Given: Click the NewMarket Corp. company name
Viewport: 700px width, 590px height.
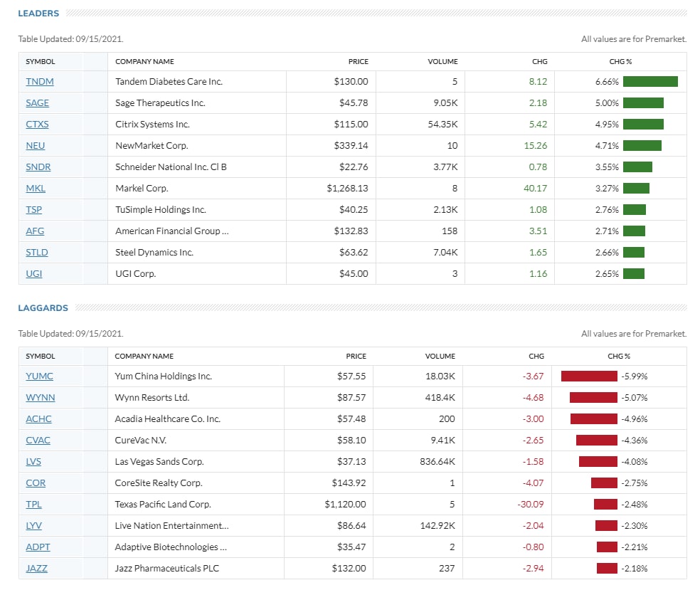Looking at the screenshot, I should [x=152, y=146].
